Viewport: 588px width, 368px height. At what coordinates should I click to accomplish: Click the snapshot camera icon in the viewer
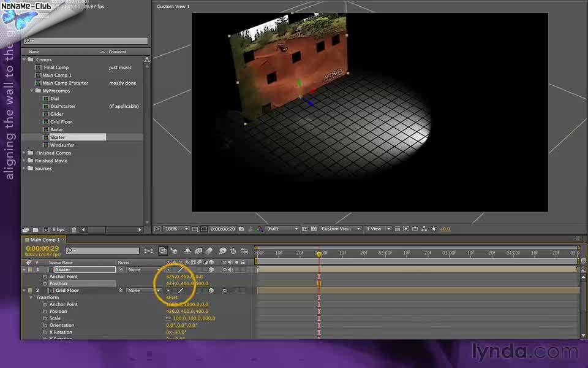coord(242,229)
